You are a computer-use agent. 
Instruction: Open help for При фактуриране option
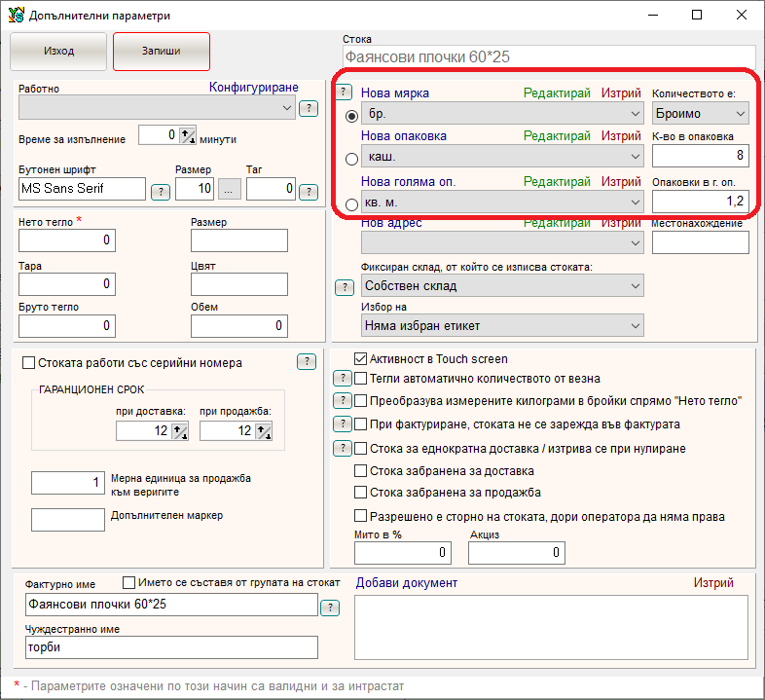click(x=343, y=424)
